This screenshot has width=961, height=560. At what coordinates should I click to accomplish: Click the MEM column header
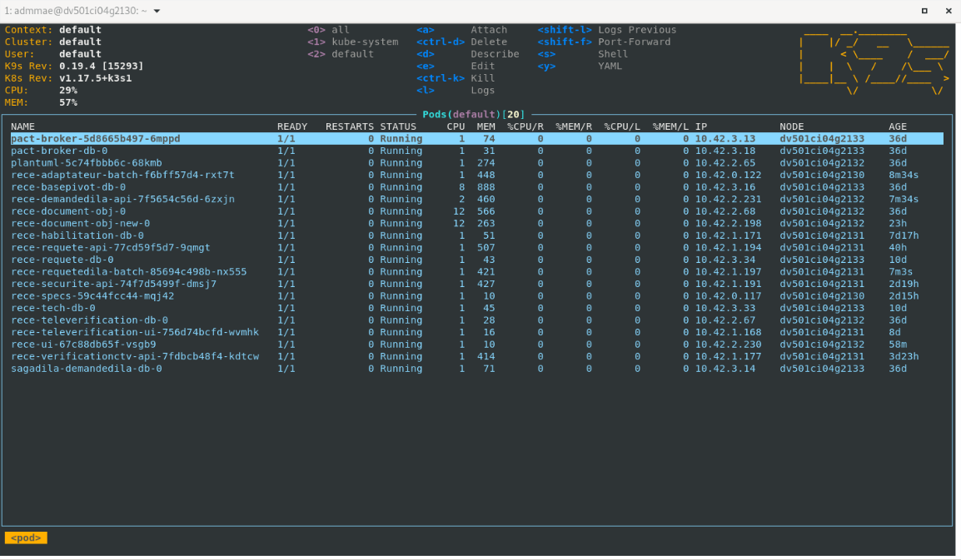pos(486,126)
